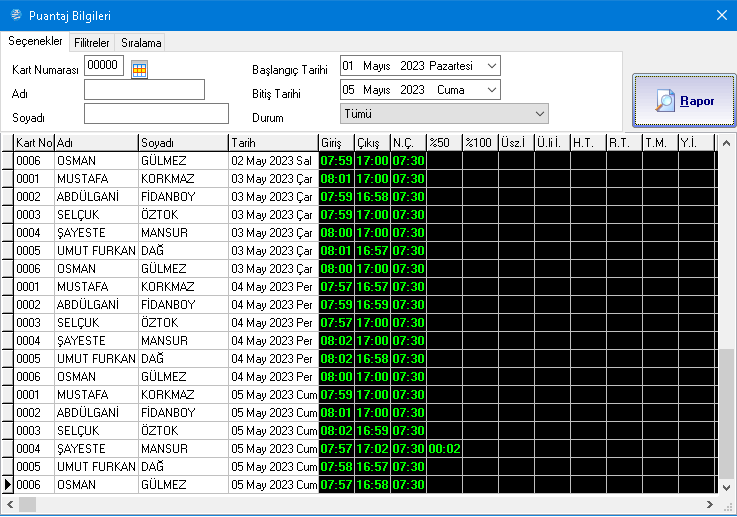Image resolution: width=737 pixels, height=517 pixels.
Task: Open the Bitiş Tarihi date dropdown
Action: (491, 90)
